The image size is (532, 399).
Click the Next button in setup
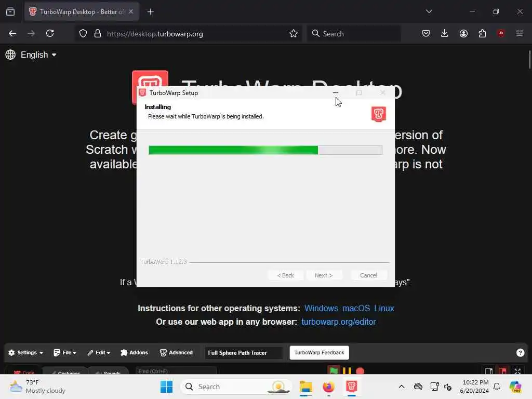coord(324,275)
